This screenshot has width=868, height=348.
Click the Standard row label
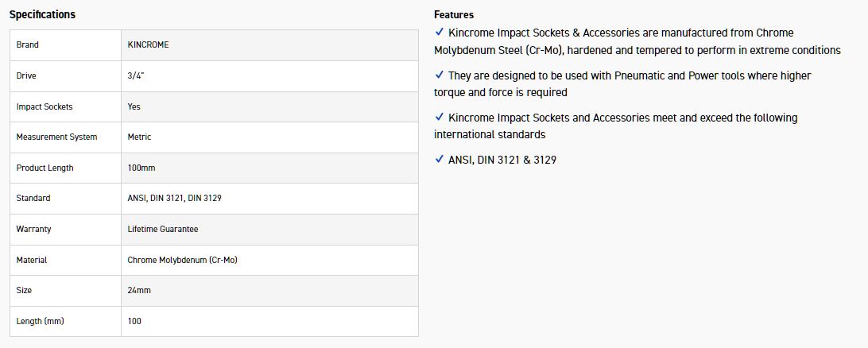[x=33, y=198]
